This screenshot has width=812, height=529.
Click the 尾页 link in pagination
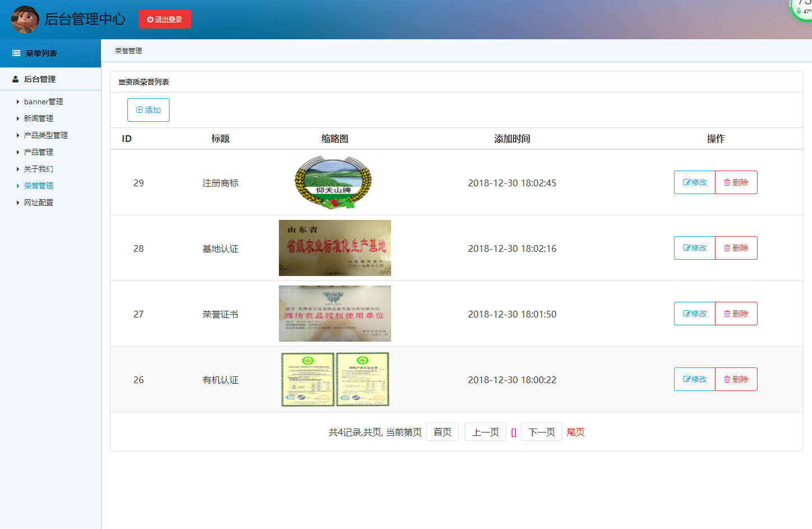pos(575,431)
